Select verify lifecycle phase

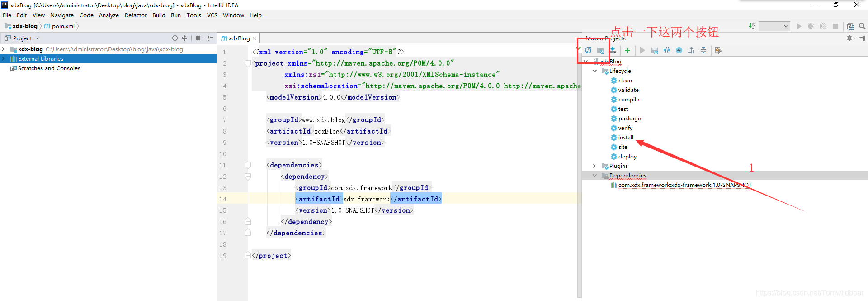(625, 128)
